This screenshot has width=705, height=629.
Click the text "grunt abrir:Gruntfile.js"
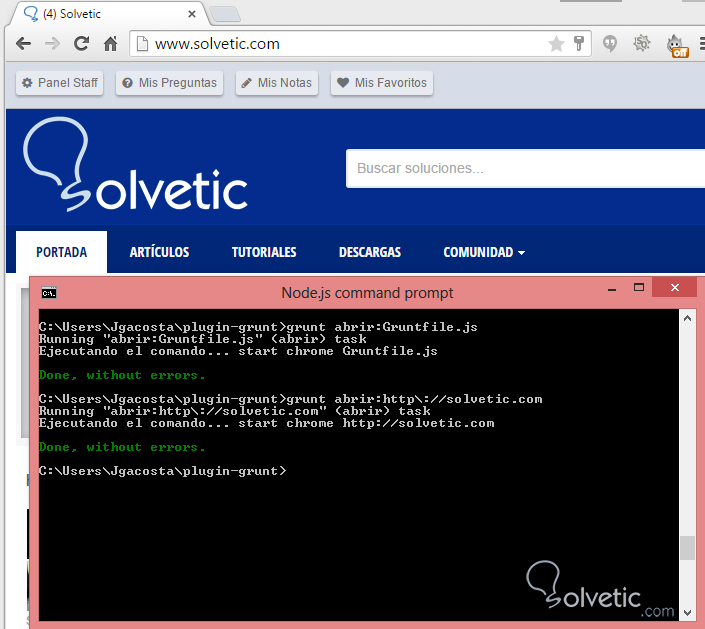pyautogui.click(x=382, y=327)
